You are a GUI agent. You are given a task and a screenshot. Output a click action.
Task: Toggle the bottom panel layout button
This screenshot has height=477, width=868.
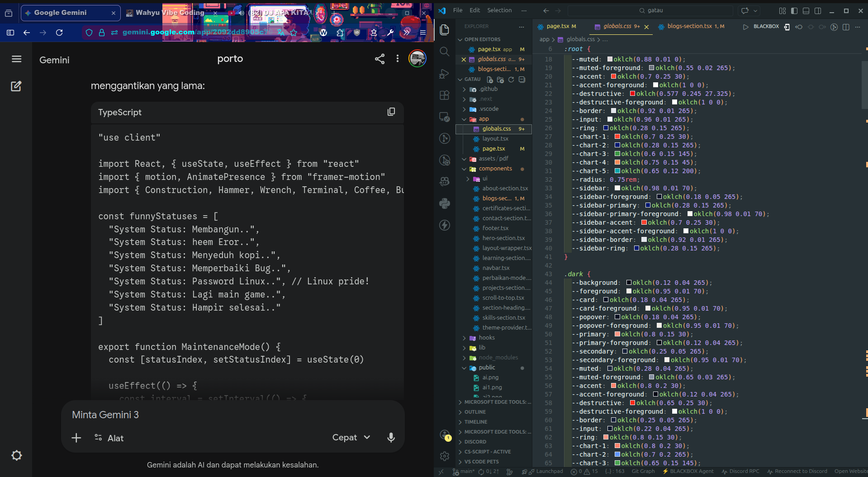806,11
